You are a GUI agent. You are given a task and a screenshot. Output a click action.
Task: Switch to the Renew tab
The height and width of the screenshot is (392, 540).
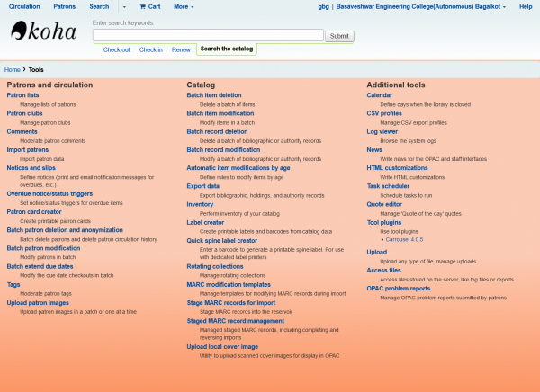pyautogui.click(x=181, y=49)
